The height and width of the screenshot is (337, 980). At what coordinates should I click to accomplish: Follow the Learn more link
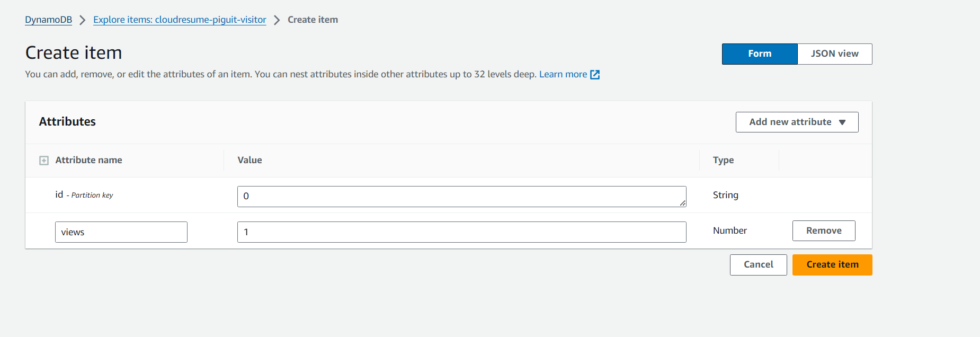coord(563,74)
